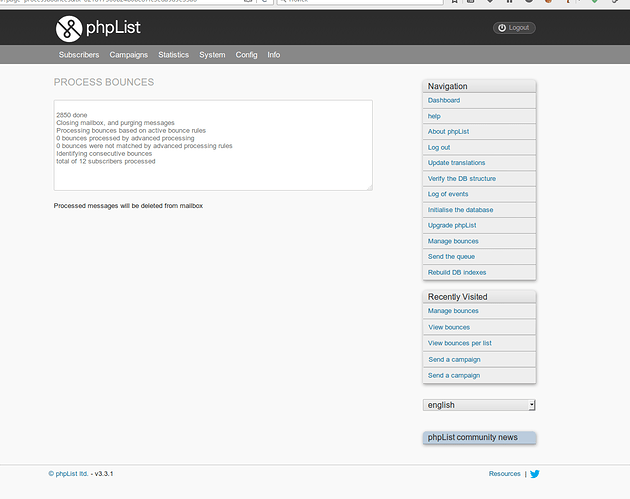Click the phpList logo icon

click(x=69, y=29)
